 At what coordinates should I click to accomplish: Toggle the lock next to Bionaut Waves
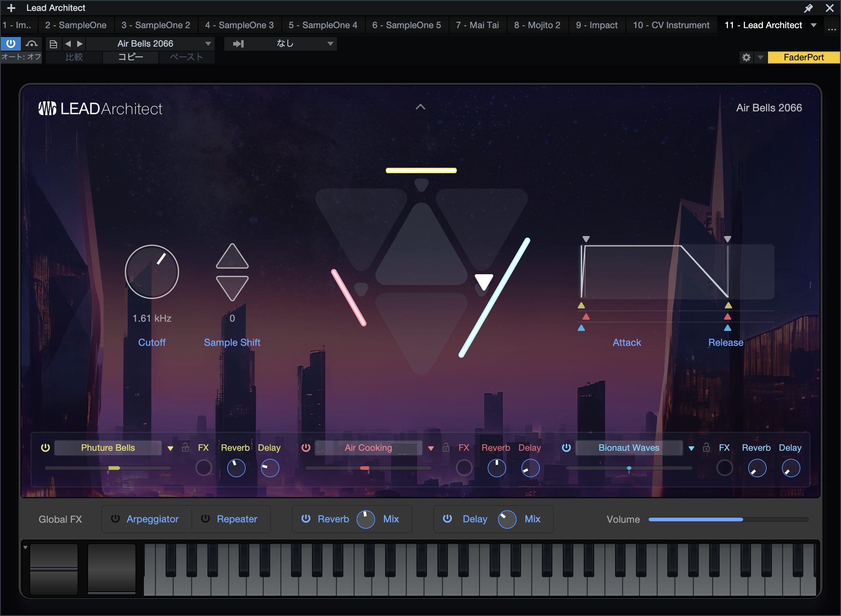click(706, 448)
